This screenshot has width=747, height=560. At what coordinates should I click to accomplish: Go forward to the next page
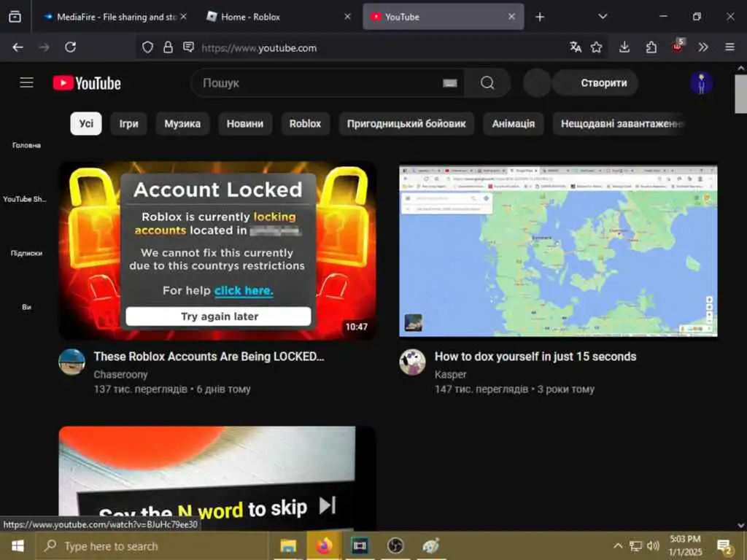click(44, 47)
